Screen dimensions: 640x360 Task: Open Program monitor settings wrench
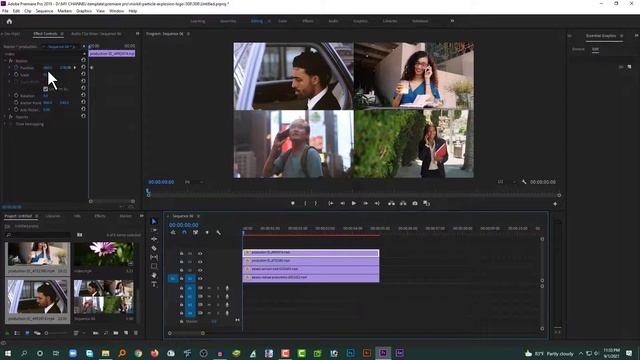(x=524, y=182)
